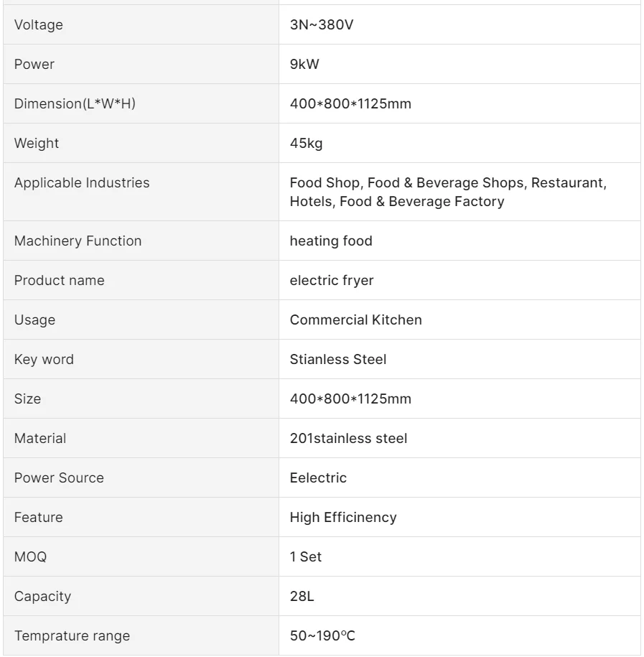Click the 1 Set MOQ value
The width and height of the screenshot is (644, 657).
pos(306,556)
